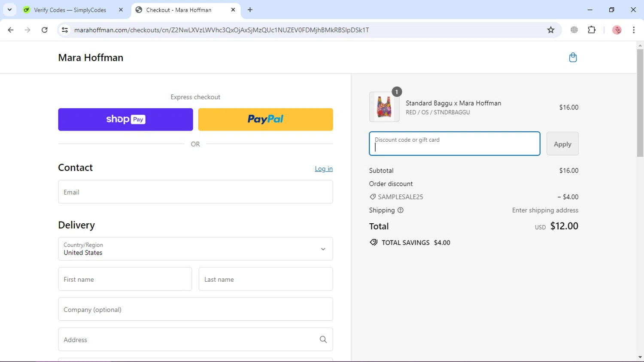Minimize the browser window
The width and height of the screenshot is (644, 362).
pos(590,10)
